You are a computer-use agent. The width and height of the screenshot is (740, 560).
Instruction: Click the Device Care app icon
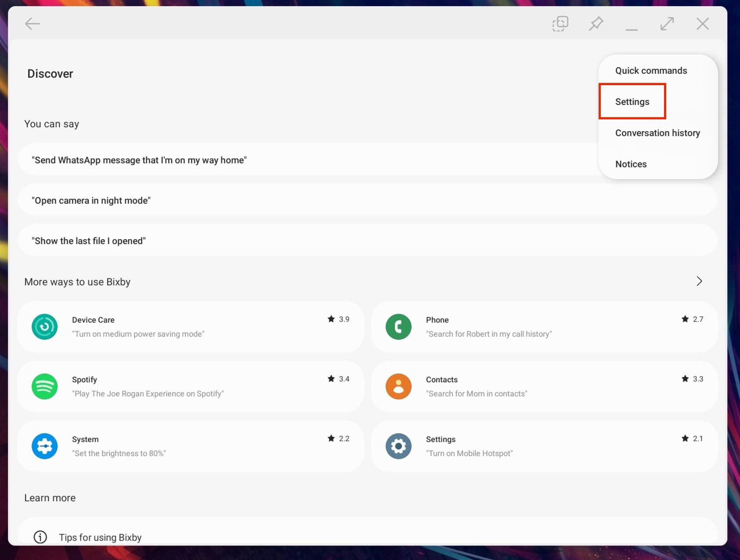click(45, 327)
